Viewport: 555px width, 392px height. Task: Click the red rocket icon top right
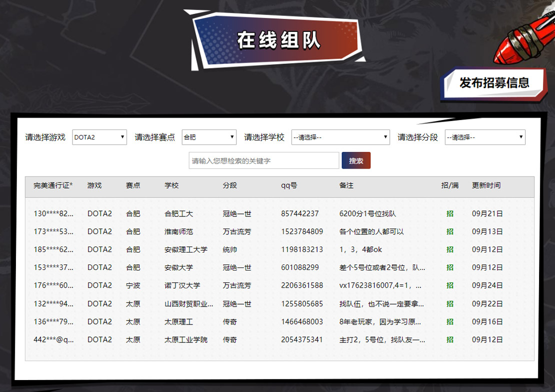pyautogui.click(x=525, y=37)
